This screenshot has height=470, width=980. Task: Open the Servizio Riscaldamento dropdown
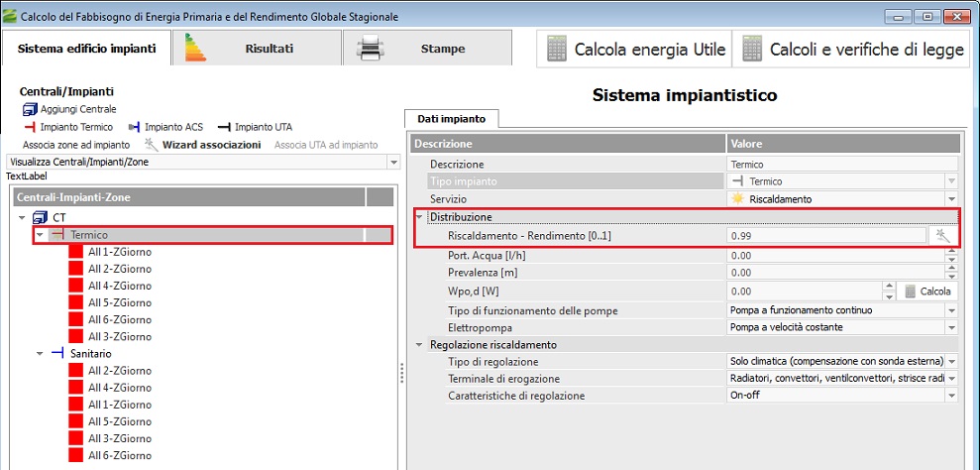click(x=951, y=199)
